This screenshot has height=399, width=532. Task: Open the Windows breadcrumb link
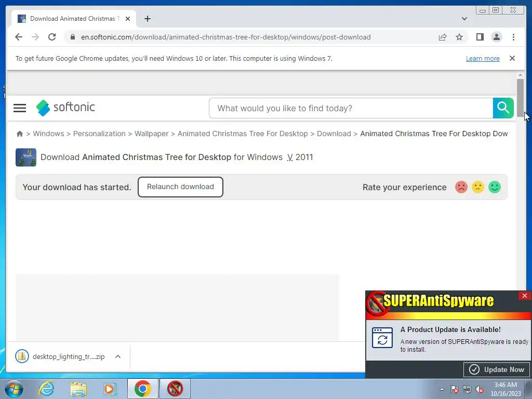(x=48, y=134)
